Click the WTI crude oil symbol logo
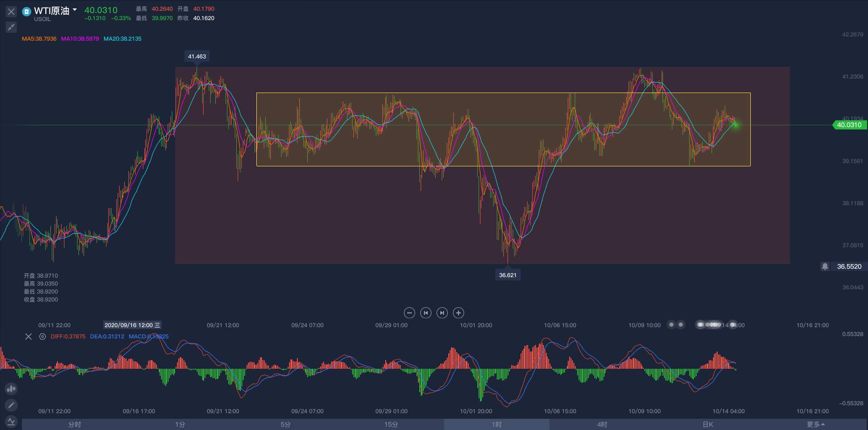The height and width of the screenshot is (430, 868). coord(27,11)
